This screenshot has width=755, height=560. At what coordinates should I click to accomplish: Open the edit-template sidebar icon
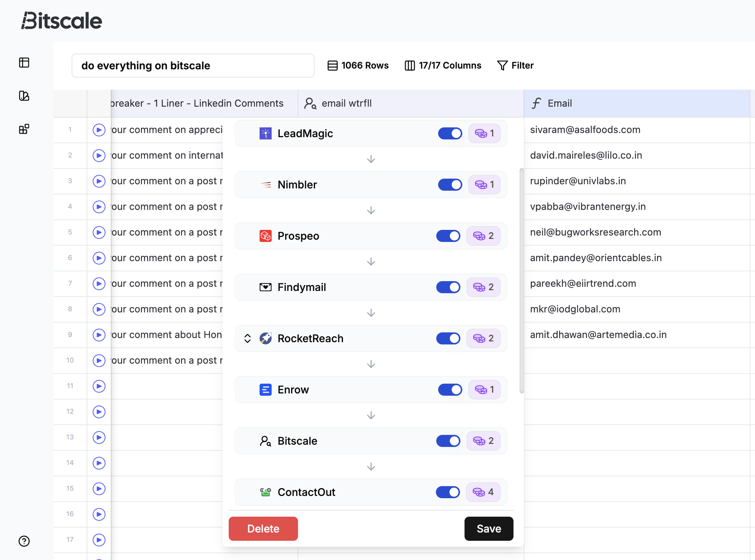(24, 96)
